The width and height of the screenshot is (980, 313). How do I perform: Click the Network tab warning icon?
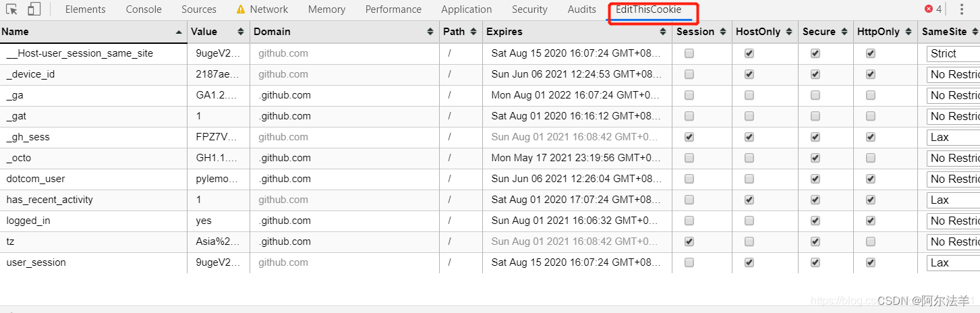(x=241, y=10)
